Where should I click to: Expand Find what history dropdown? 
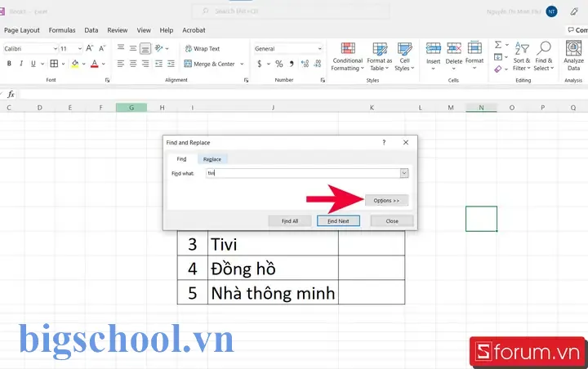click(x=404, y=173)
